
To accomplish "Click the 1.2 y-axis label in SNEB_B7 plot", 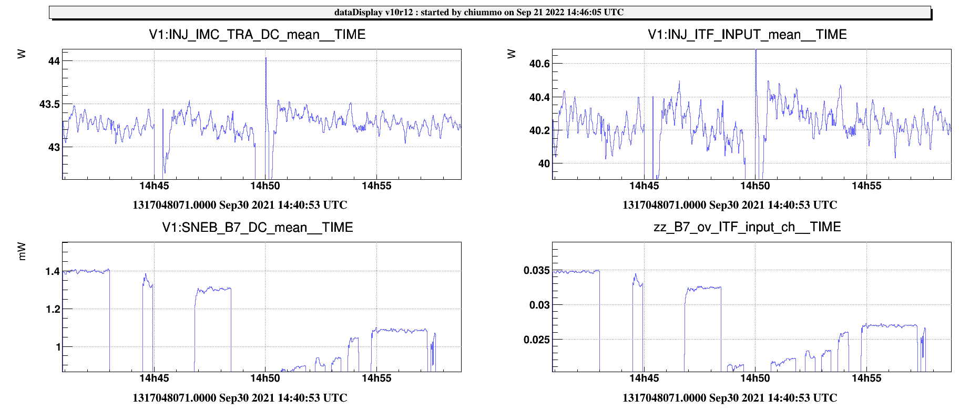I will pyautogui.click(x=53, y=309).
